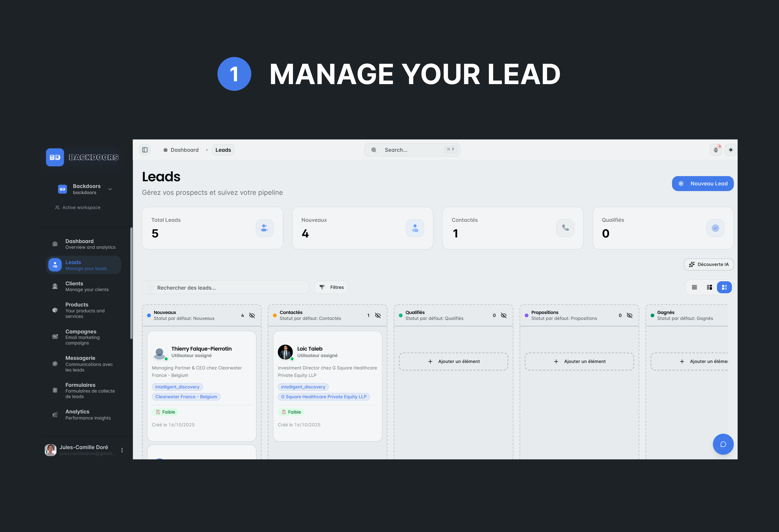Expand the Backdoors workspace chevron
This screenshot has height=532, width=779.
point(110,189)
